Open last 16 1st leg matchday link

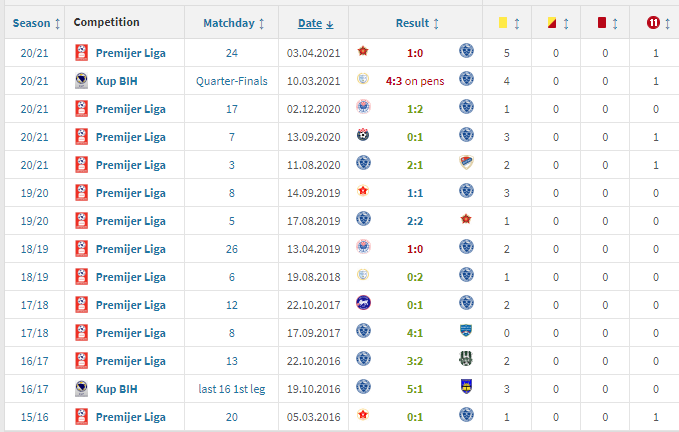pyautogui.click(x=232, y=389)
